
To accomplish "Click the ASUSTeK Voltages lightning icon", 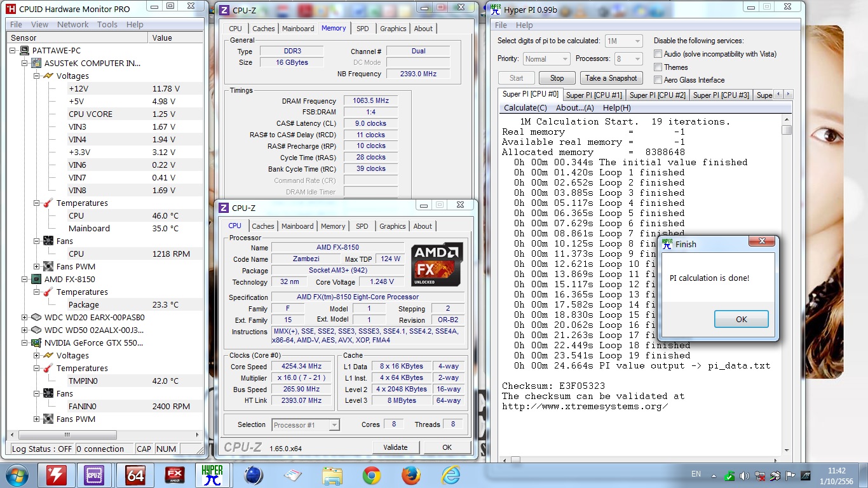I will pos(48,76).
